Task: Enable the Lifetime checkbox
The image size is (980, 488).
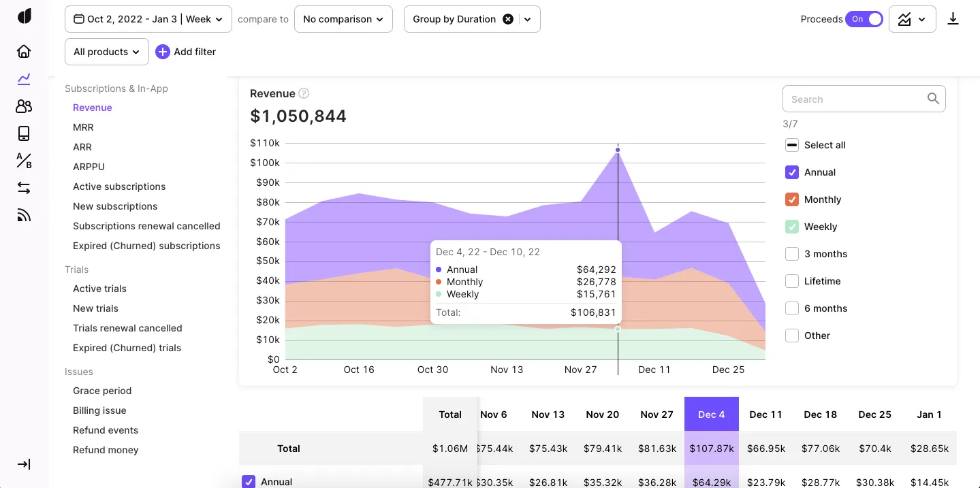Action: [x=791, y=281]
